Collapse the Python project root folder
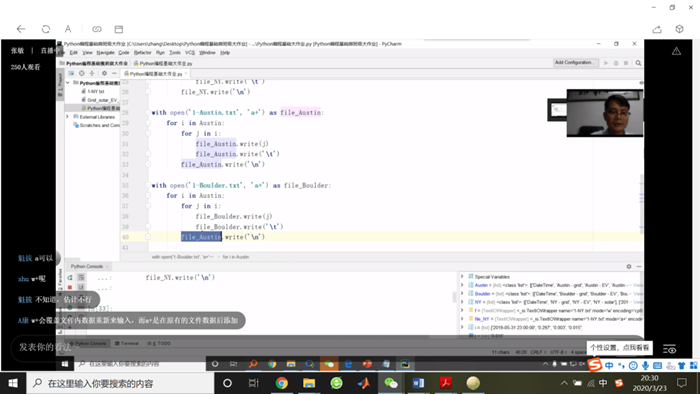 click(68, 83)
